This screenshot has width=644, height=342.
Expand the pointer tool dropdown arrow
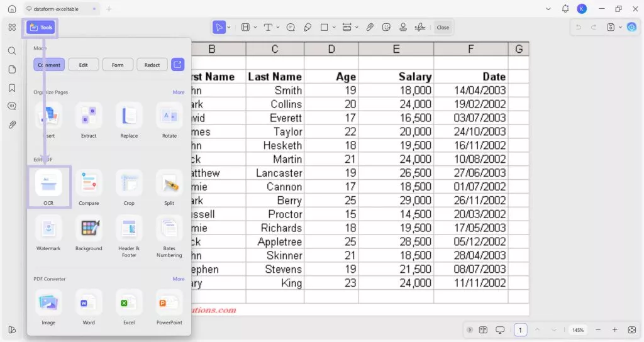click(229, 28)
